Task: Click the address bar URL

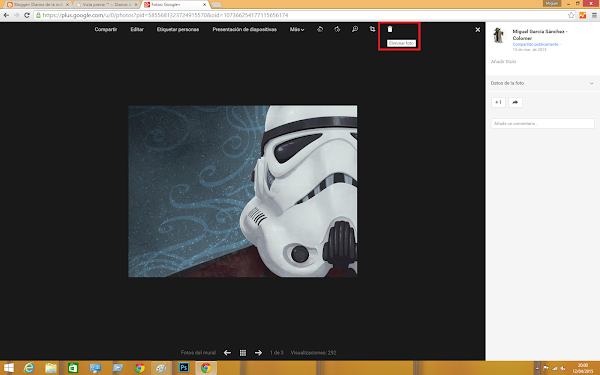Action: [x=165, y=15]
